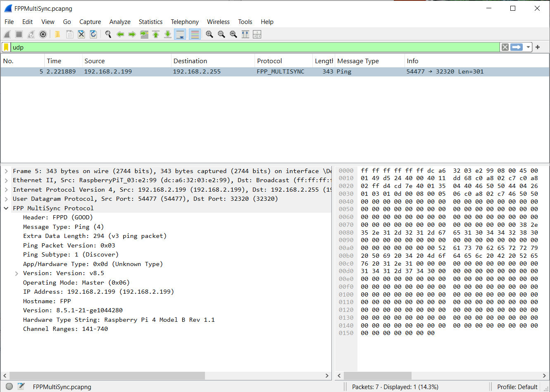Open the filter expression dropdown arrow

coord(529,47)
